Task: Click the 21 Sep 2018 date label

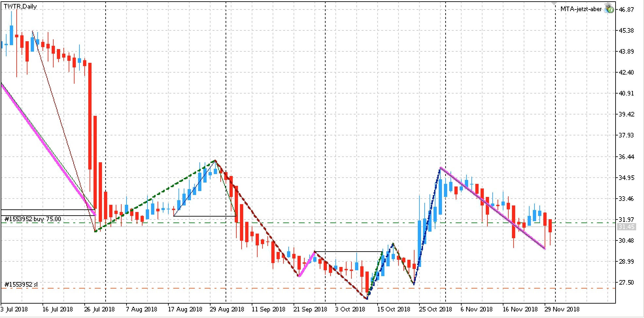Action: pyautogui.click(x=310, y=309)
